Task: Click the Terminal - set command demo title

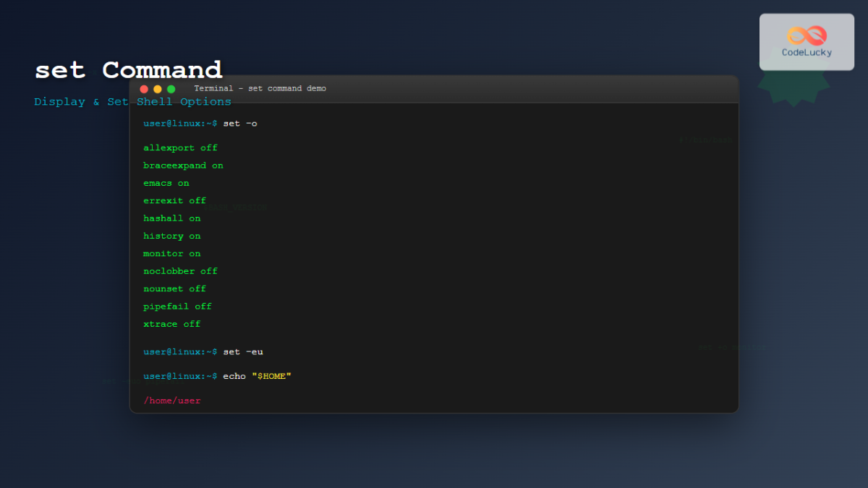Action: tap(260, 87)
